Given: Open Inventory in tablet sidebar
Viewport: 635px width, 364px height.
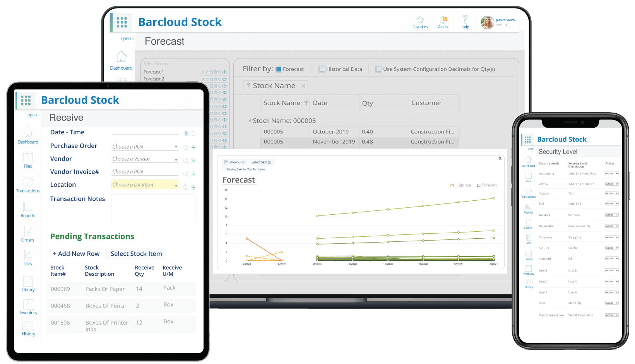Looking at the screenshot, I should 28,307.
